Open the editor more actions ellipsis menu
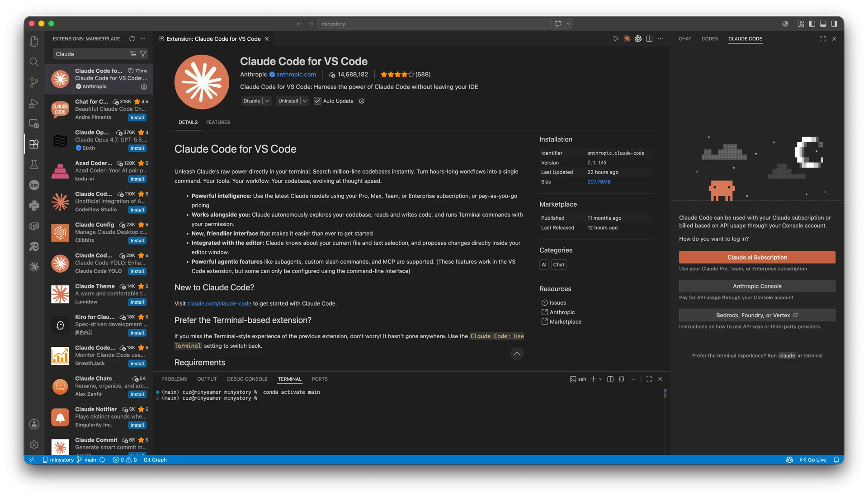The width and height of the screenshot is (868, 496). pyautogui.click(x=660, y=39)
